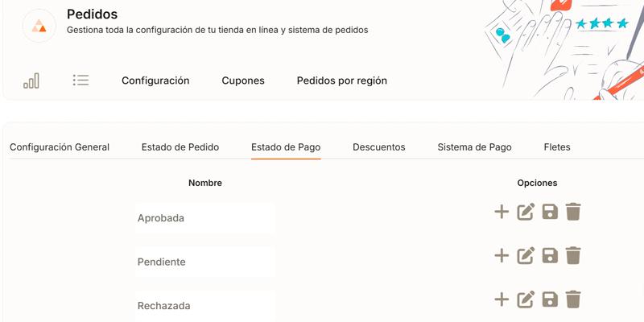
Task: Select the Descuentos tab
Action: coord(379,147)
